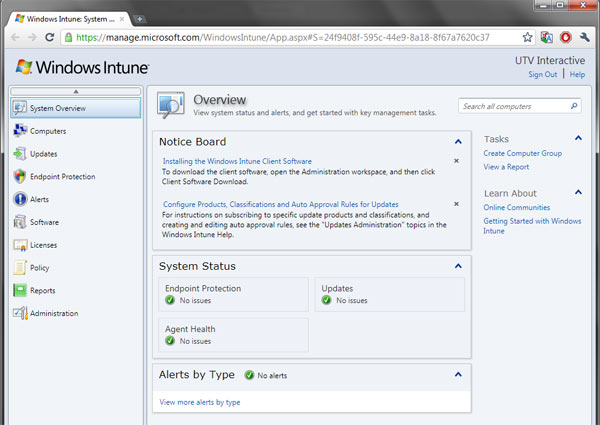The image size is (600, 425).
Task: Dismiss the Installing Client Software notice
Action: 456,161
